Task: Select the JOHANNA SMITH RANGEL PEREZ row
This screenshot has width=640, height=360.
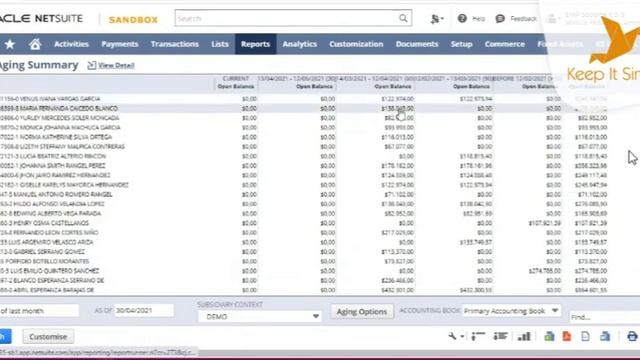Action: pos(304,166)
